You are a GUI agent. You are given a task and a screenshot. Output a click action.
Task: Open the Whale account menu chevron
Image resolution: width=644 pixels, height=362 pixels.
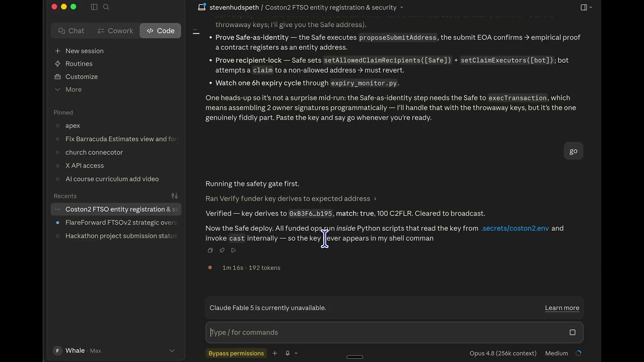point(172,350)
